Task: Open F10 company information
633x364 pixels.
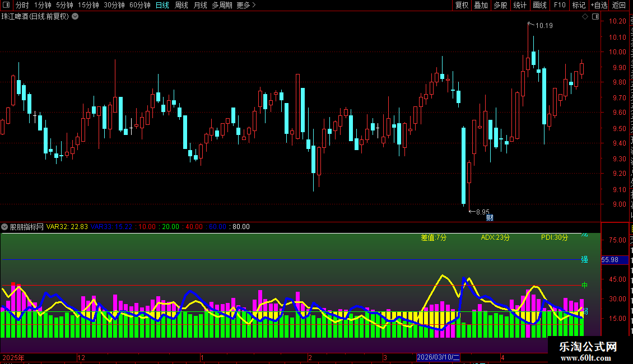Action: 560,5
